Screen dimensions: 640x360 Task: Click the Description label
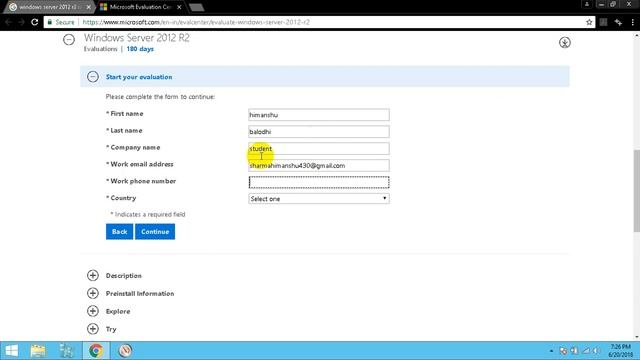coord(124,276)
